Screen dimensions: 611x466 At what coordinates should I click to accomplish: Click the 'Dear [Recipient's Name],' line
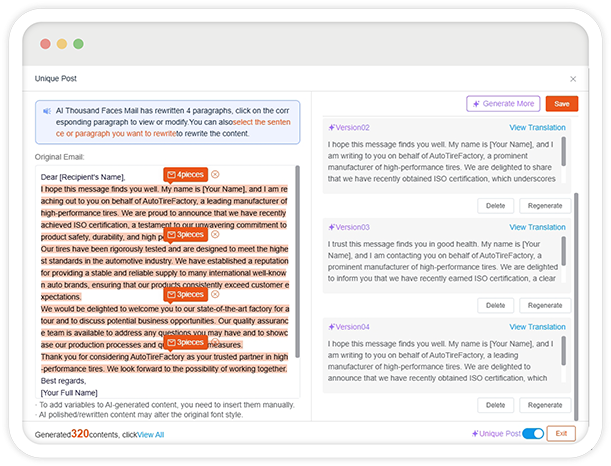[x=83, y=177]
